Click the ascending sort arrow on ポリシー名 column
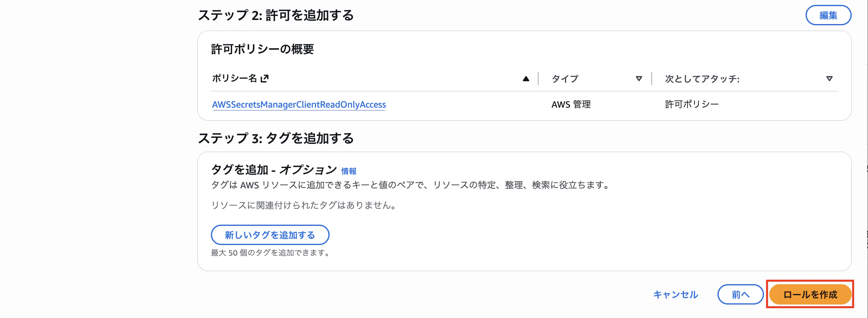 click(526, 78)
